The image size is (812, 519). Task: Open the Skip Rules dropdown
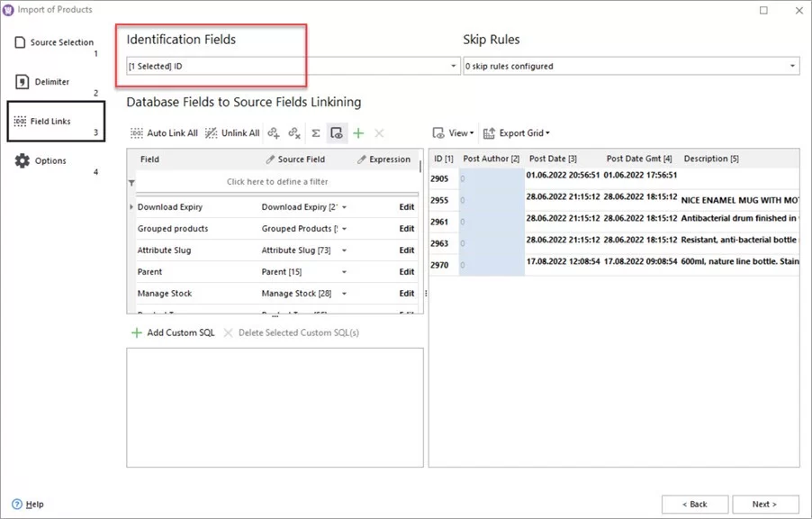click(x=791, y=66)
